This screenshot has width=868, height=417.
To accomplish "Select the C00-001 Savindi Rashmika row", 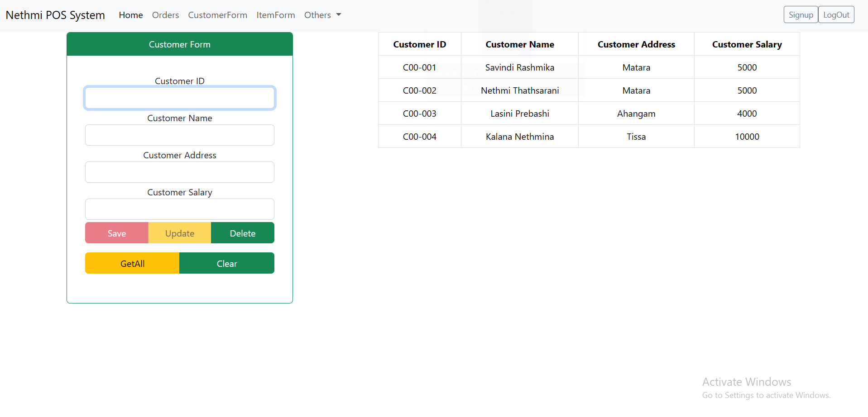I will pos(519,67).
